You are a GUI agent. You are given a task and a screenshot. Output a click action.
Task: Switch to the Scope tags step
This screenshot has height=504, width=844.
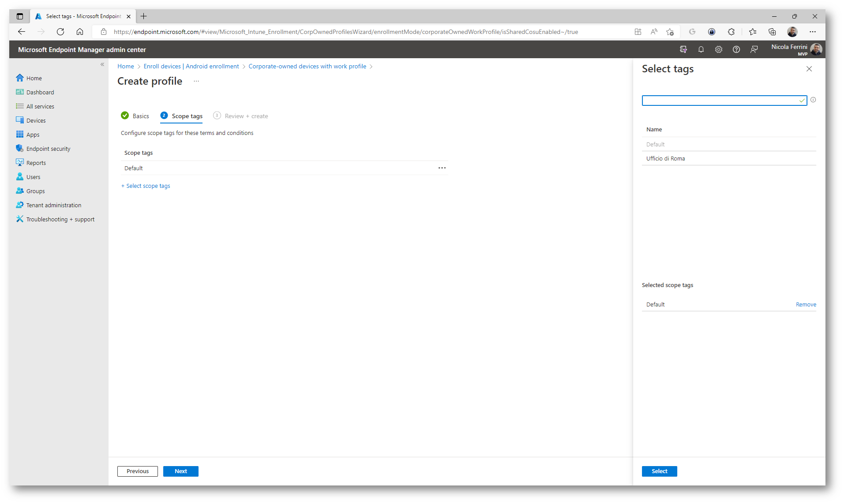pyautogui.click(x=182, y=116)
